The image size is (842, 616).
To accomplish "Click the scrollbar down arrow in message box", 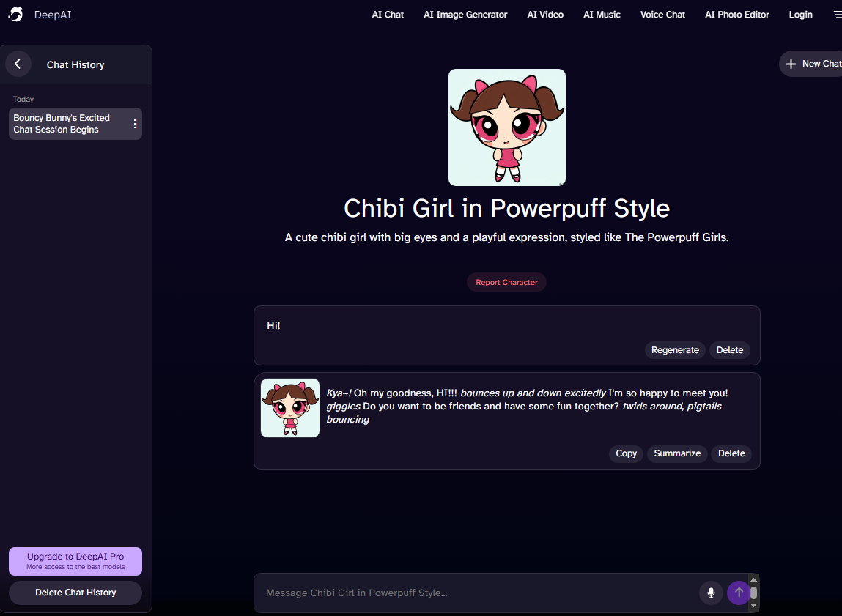I will [753, 605].
